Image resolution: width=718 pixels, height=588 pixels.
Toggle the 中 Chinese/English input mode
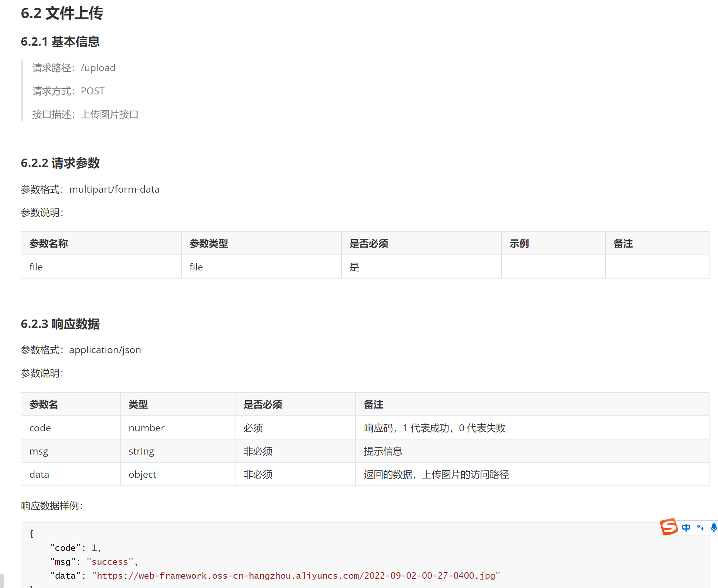(686, 528)
